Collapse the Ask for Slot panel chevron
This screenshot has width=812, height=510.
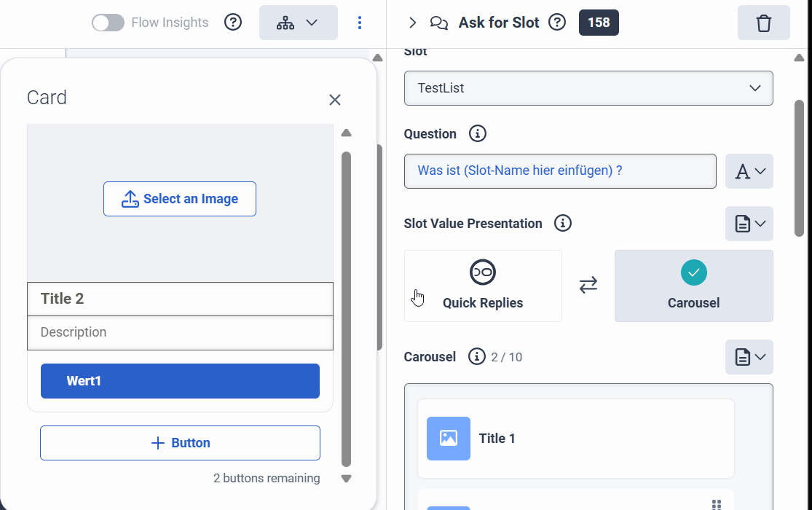(412, 23)
